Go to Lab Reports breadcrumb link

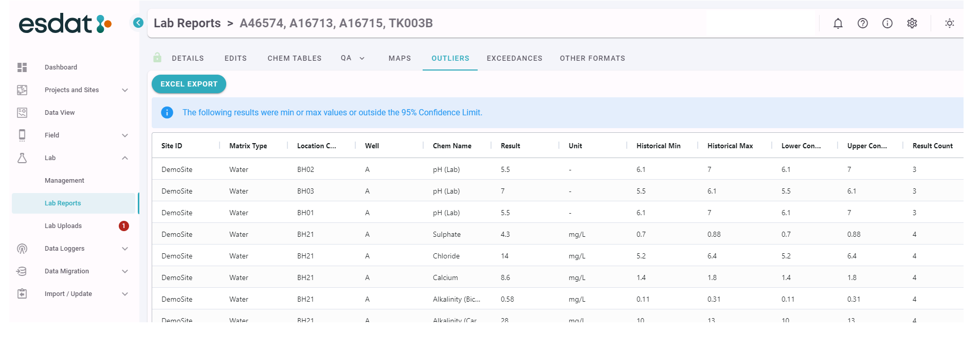pos(187,23)
